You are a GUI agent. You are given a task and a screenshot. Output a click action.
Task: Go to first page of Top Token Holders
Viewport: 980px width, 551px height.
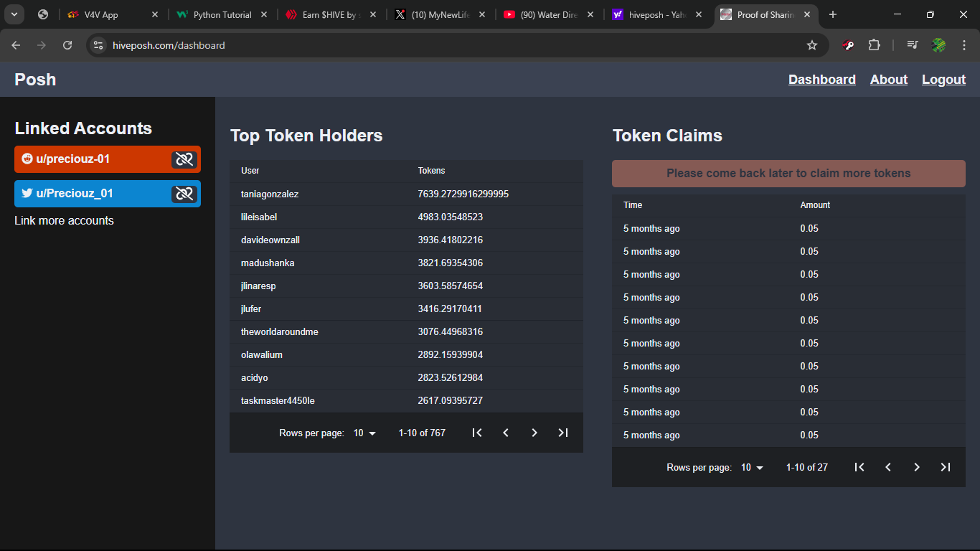coord(477,433)
